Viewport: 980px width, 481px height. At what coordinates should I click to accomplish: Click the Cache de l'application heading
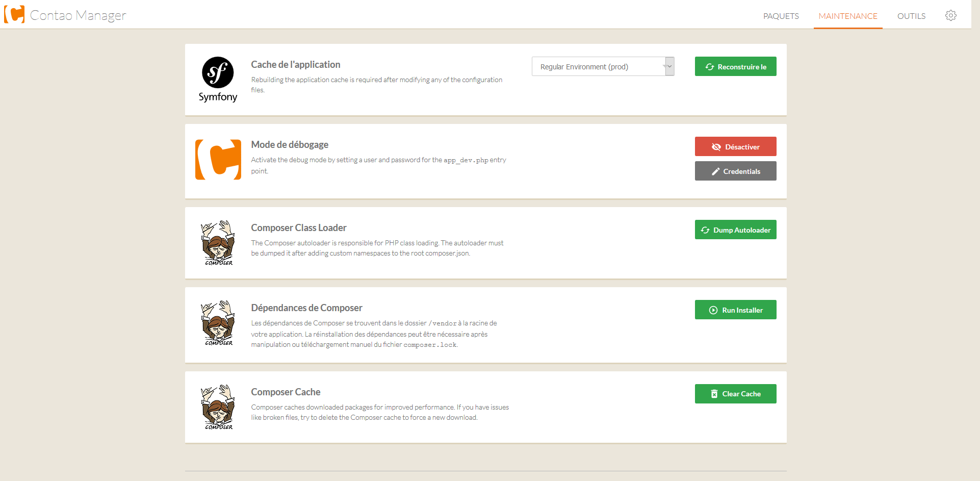pyautogui.click(x=295, y=64)
